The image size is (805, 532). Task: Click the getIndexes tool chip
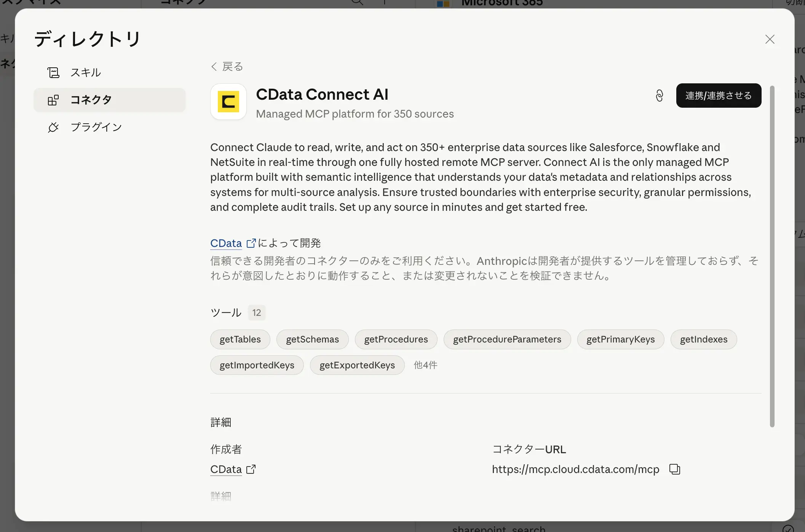point(704,339)
